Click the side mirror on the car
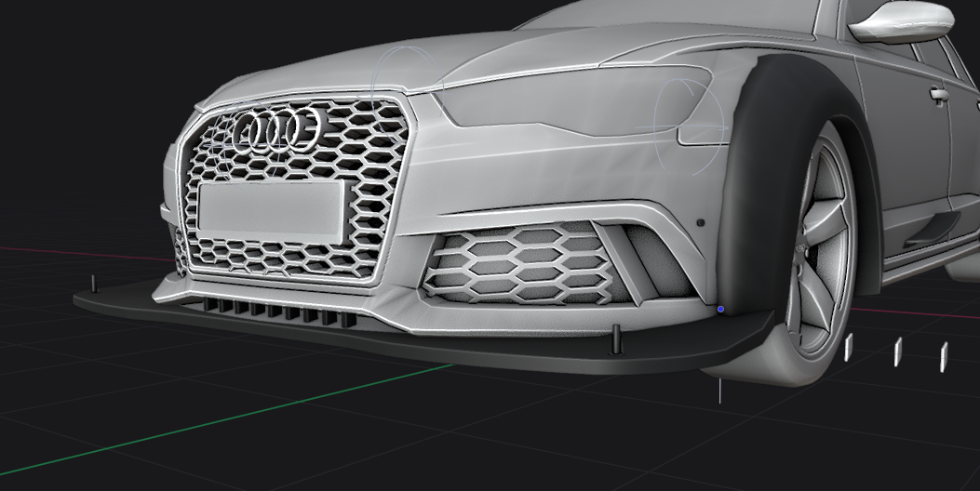The width and height of the screenshot is (980, 491). tap(901, 20)
